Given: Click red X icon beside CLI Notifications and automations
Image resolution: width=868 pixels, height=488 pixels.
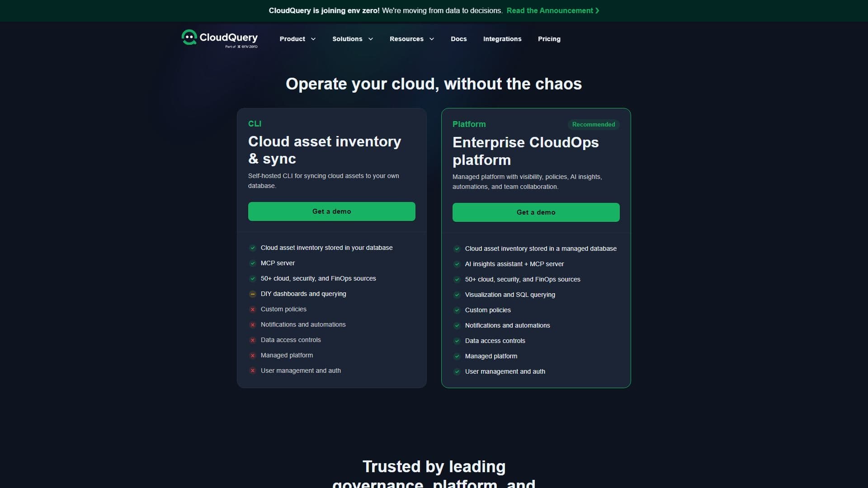Looking at the screenshot, I should 253,325.
